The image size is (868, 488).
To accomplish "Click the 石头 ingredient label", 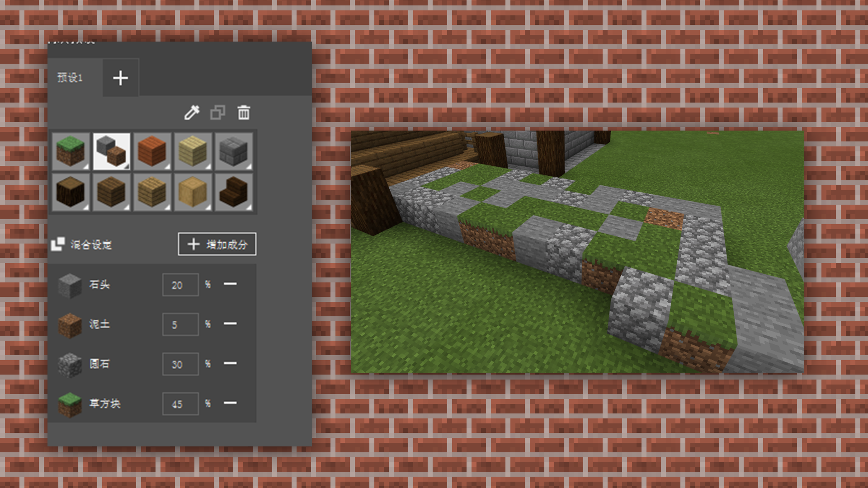I will coord(99,285).
